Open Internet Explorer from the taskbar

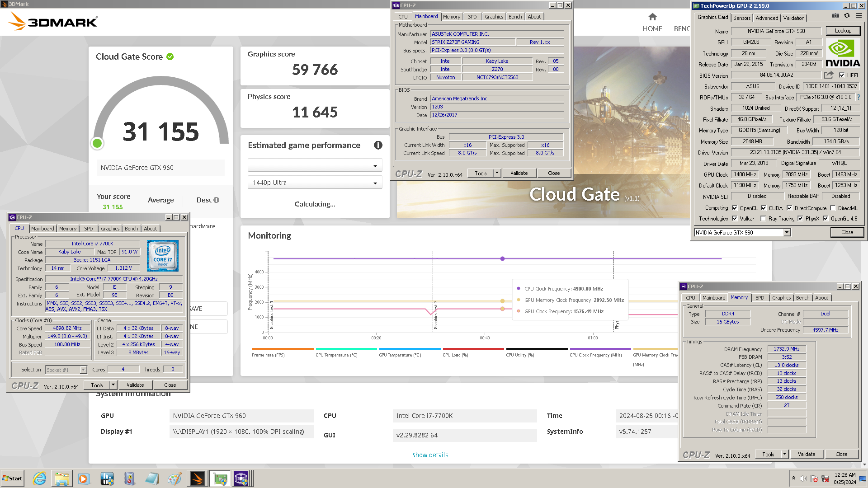(x=39, y=479)
